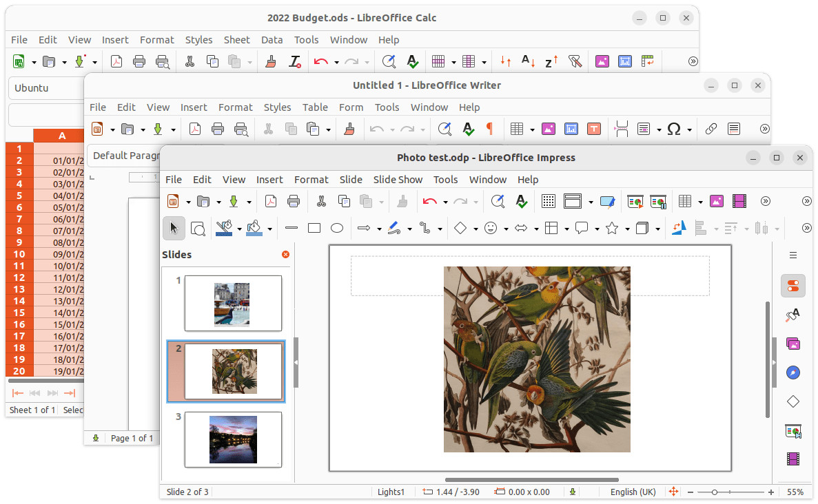
Task: Click the Insert Special Character omega icon
Action: pos(674,129)
